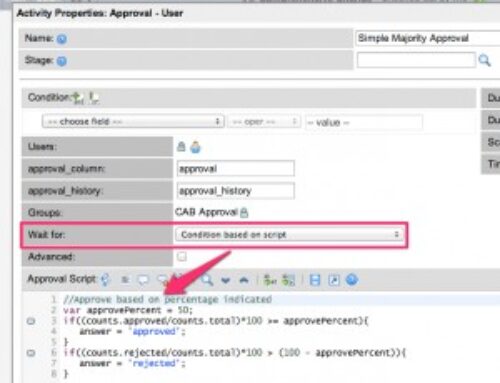The height and width of the screenshot is (383, 500).
Task: Open the 'choose field' condition dropdown
Action: 133,122
